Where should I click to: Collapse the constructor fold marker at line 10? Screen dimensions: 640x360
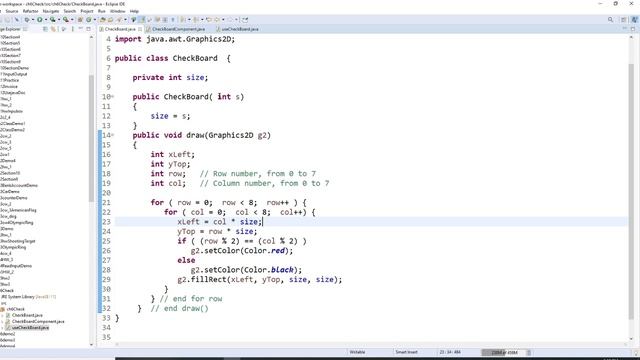[x=113, y=97]
